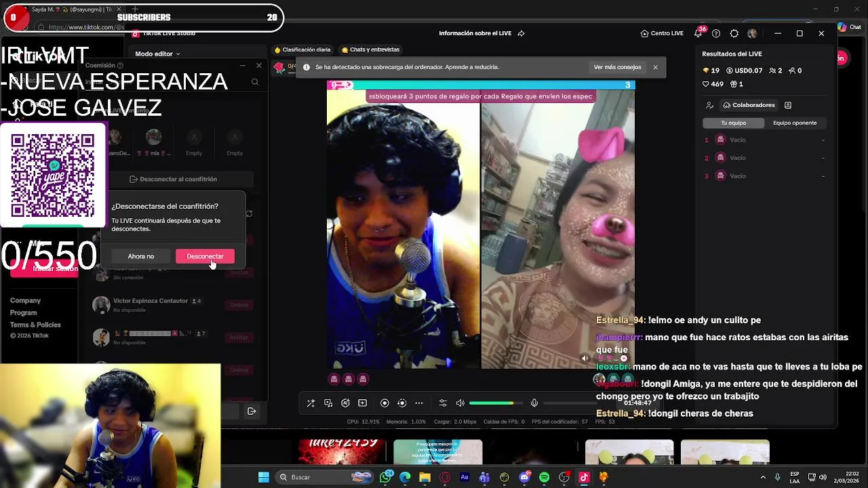Adjust the green speaker volume slider

(x=495, y=403)
